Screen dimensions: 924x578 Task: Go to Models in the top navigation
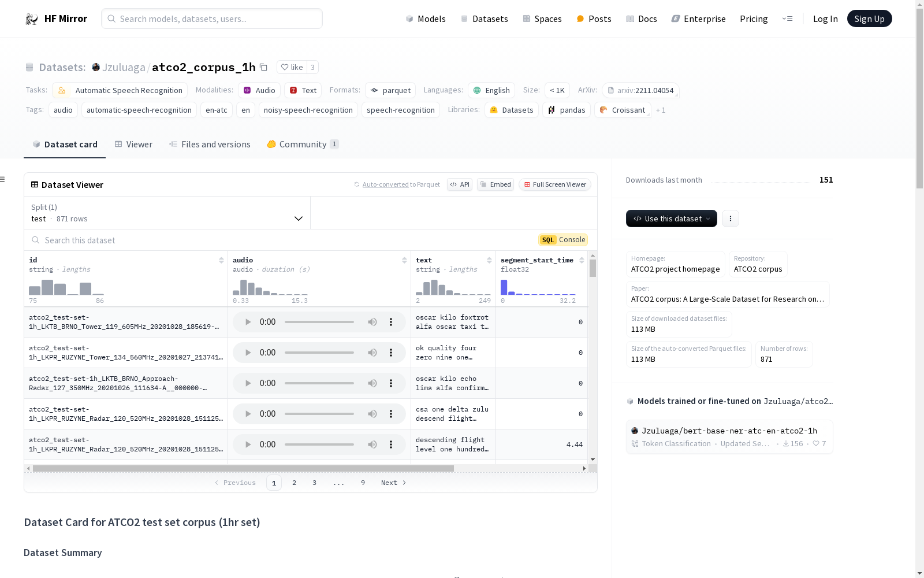point(426,18)
